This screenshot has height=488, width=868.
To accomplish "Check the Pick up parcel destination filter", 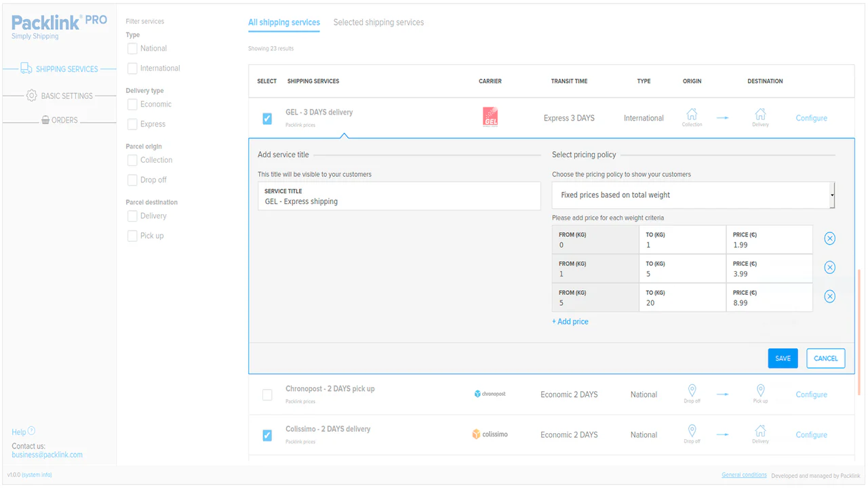I will 132,236.
